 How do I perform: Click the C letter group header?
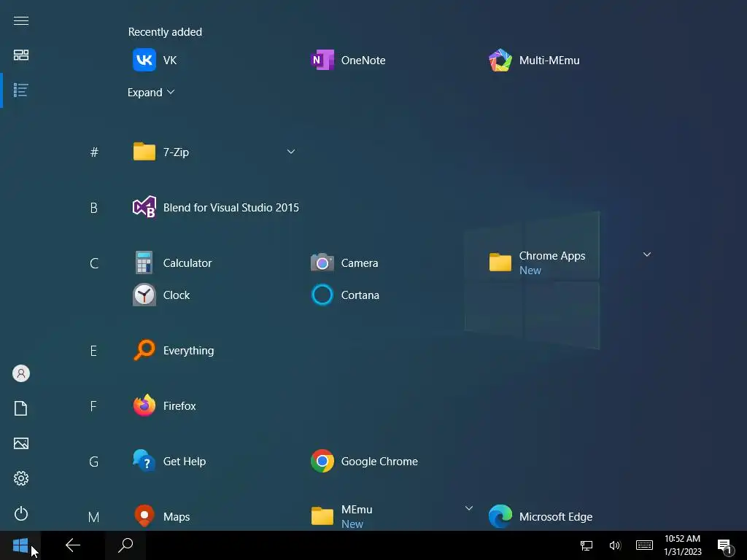(x=94, y=263)
